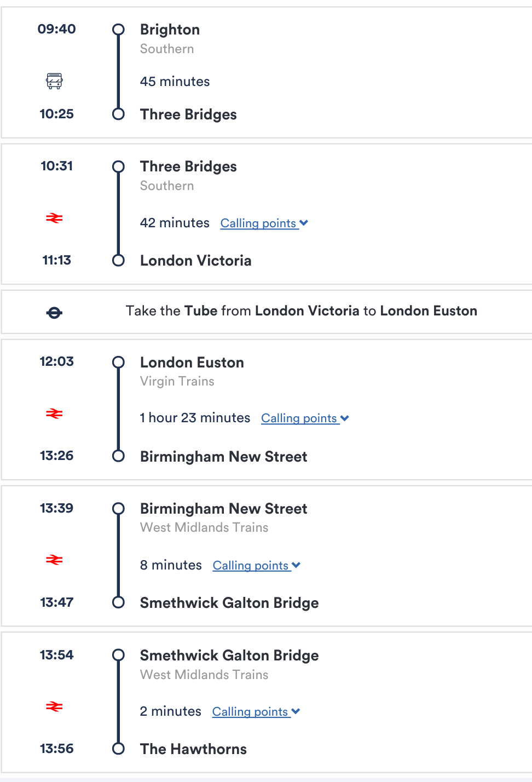Click the Tube roundel icon
The width and height of the screenshot is (532, 782).
point(54,313)
